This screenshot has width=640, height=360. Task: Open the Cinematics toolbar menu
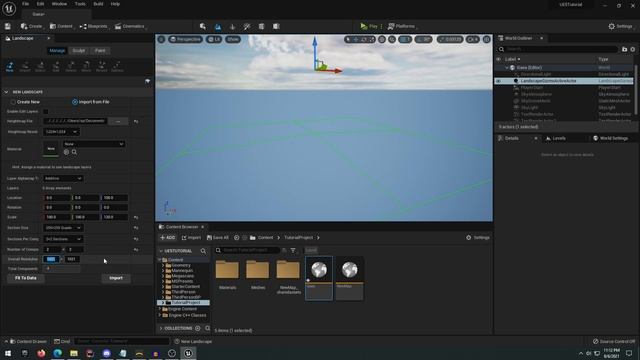pos(131,26)
